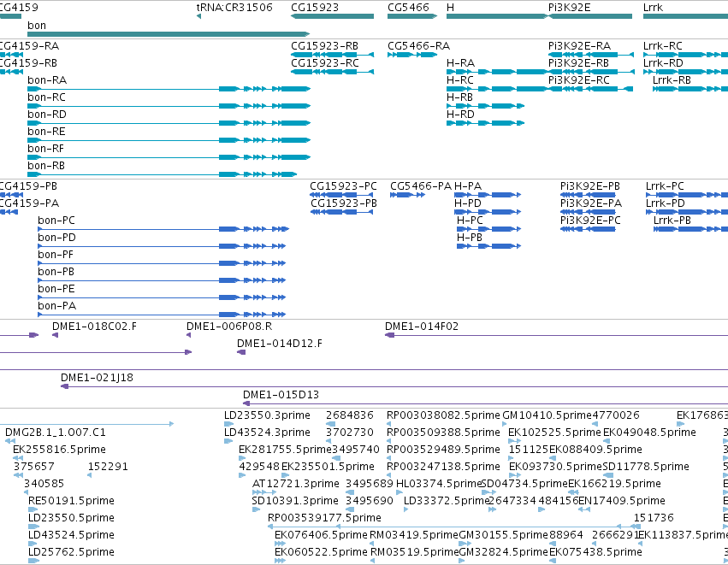The width and height of the screenshot is (728, 565).
Task: Click the bon-RD transcript label
Action: (47, 115)
